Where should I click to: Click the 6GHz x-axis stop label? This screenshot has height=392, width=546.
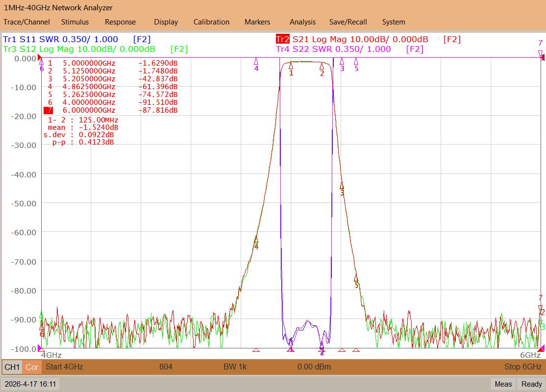pyautogui.click(x=530, y=355)
